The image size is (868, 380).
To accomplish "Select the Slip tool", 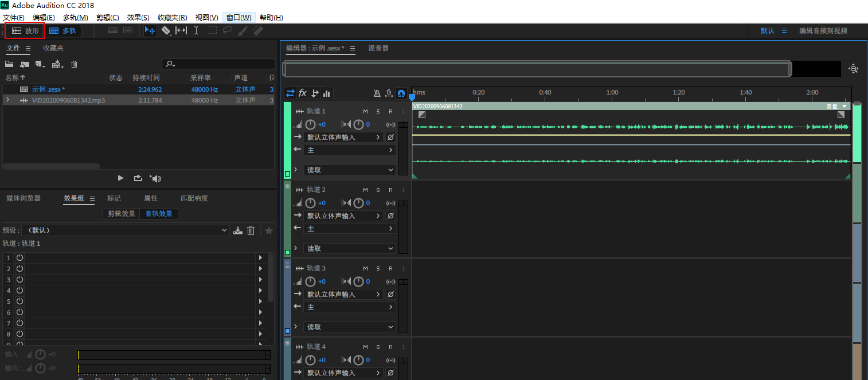I will point(181,30).
